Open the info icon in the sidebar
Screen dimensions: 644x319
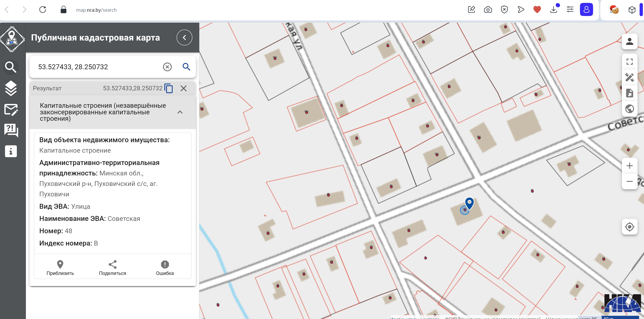pyautogui.click(x=11, y=151)
